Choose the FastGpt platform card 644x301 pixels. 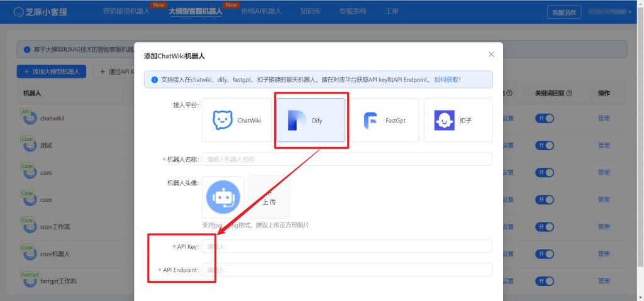pyautogui.click(x=384, y=120)
